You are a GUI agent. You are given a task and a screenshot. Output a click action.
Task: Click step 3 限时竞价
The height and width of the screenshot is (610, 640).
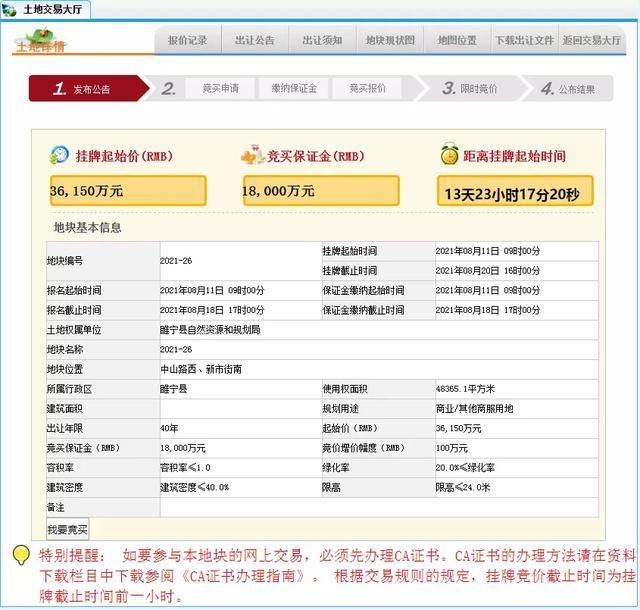[x=469, y=88]
